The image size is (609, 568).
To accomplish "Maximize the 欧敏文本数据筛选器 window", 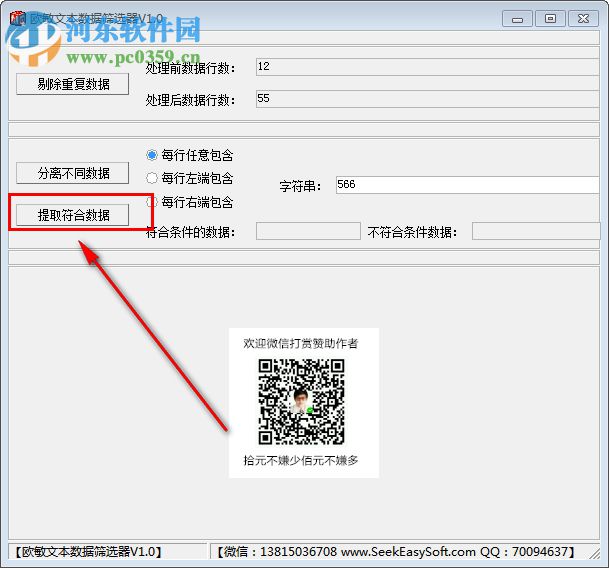I will [x=550, y=19].
